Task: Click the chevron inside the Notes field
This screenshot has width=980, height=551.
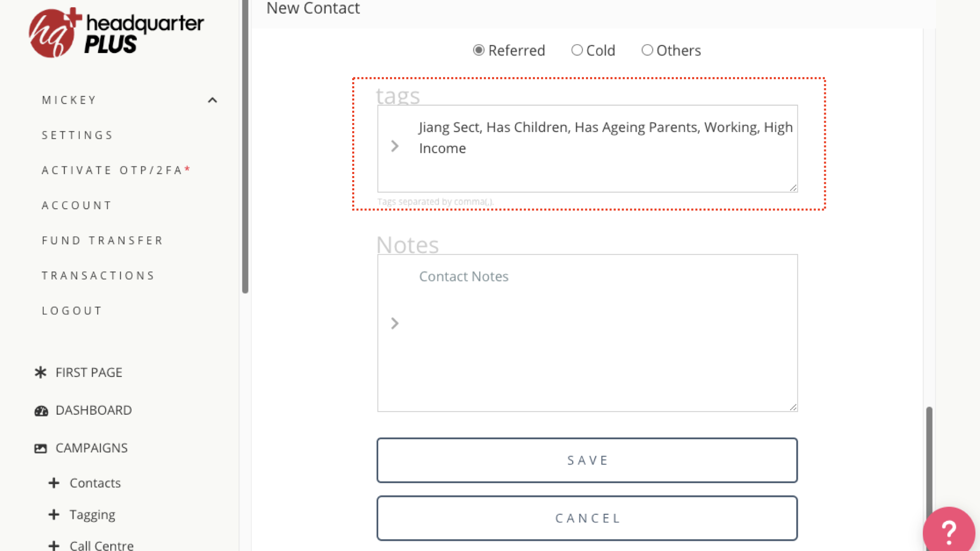Action: coord(395,323)
